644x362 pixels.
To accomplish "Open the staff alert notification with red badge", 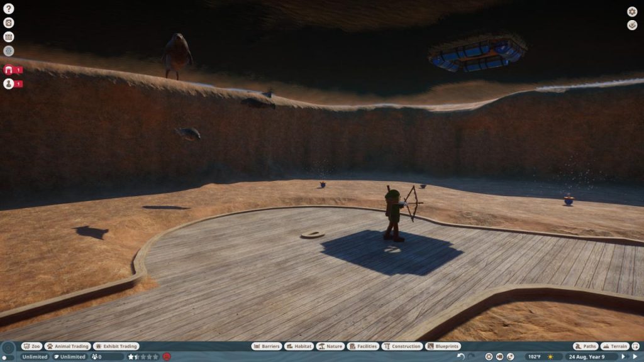I will pyautogui.click(x=13, y=84).
